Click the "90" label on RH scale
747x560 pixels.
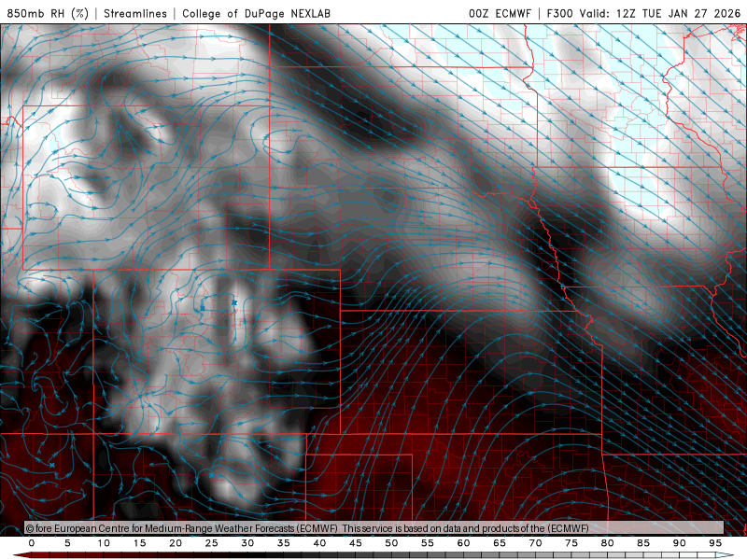pyautogui.click(x=679, y=543)
